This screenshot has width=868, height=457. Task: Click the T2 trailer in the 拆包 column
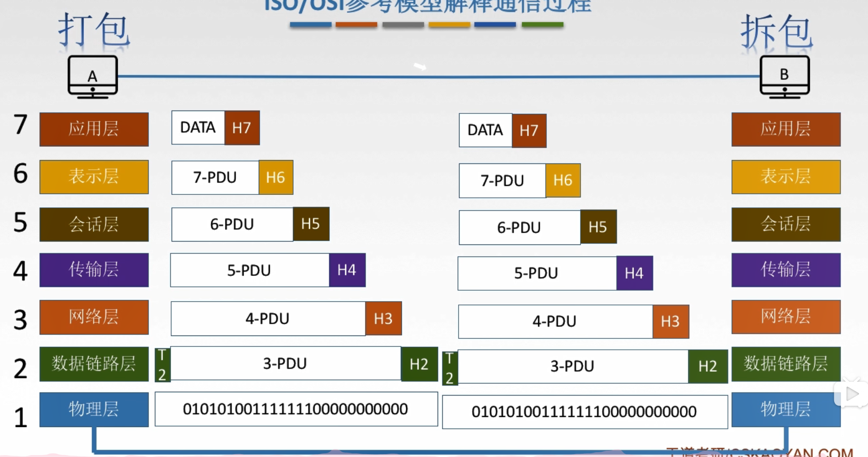point(450,368)
